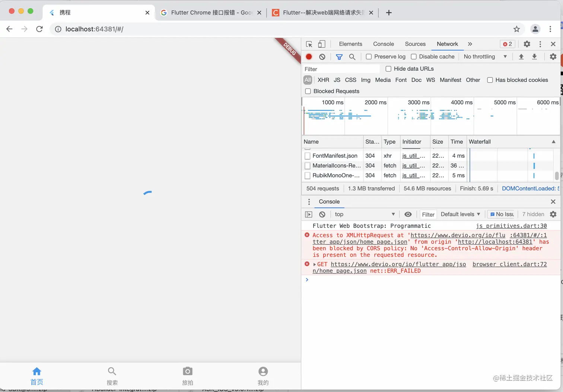Enable Preserve log checkbox

pos(369,57)
